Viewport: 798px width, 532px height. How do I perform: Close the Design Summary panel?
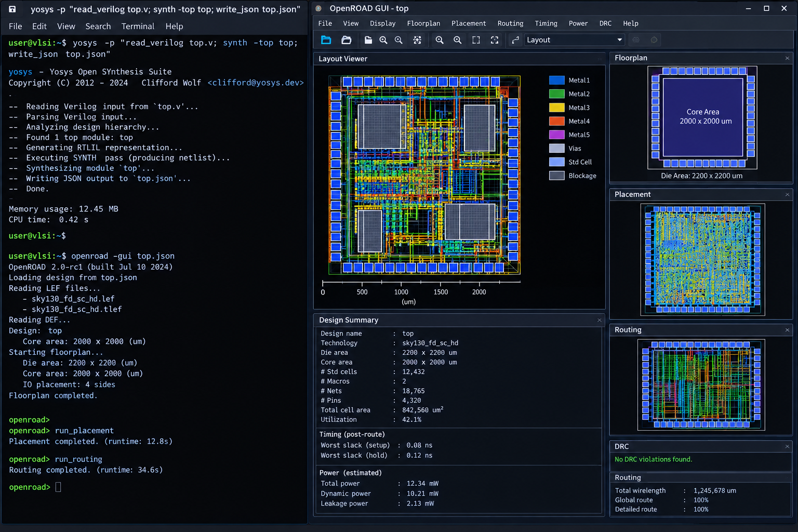click(x=599, y=320)
